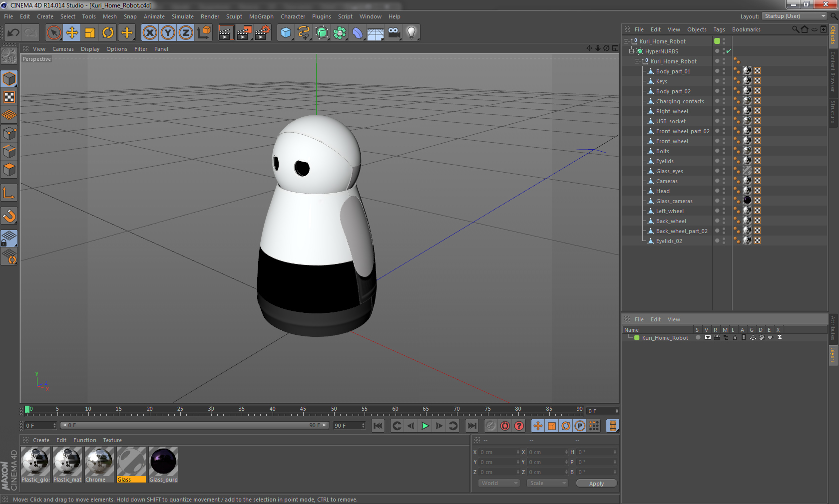Select the Front_wheel_part_02 object

[683, 131]
